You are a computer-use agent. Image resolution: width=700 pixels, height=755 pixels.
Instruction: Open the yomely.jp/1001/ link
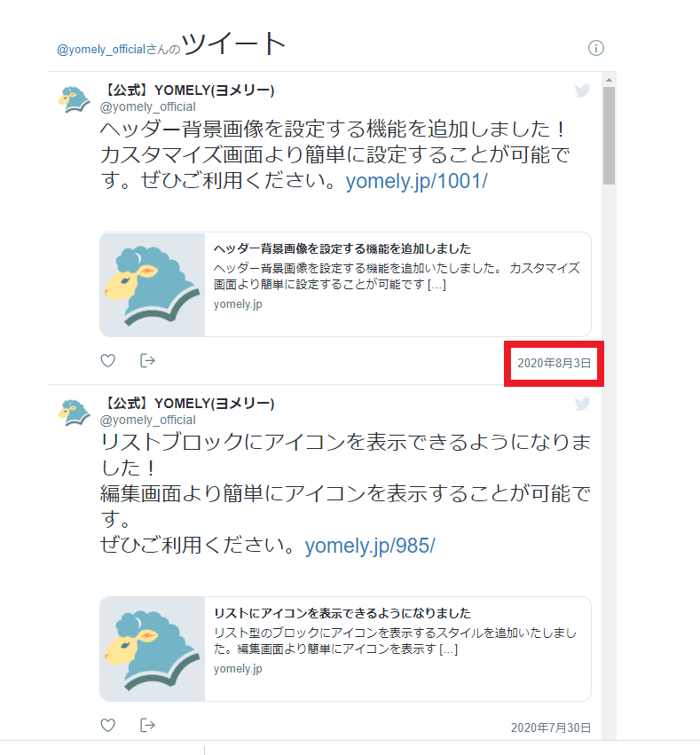tap(416, 181)
